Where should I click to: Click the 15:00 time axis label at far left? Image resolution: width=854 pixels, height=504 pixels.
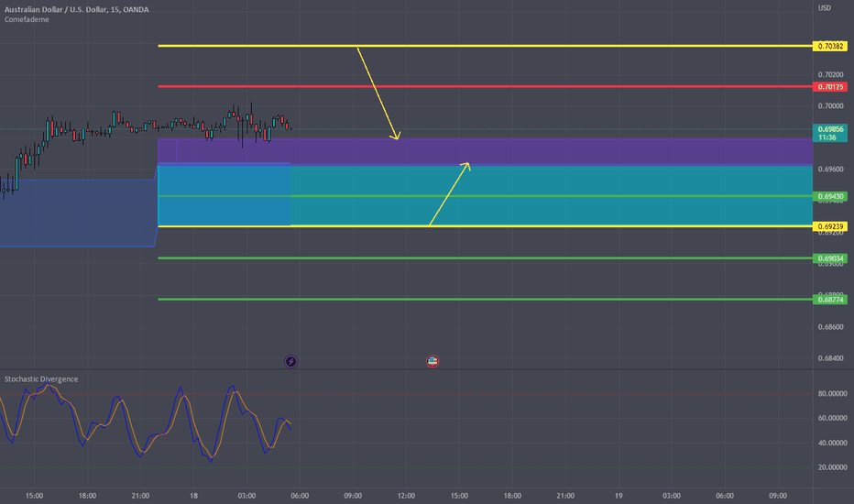(34, 496)
